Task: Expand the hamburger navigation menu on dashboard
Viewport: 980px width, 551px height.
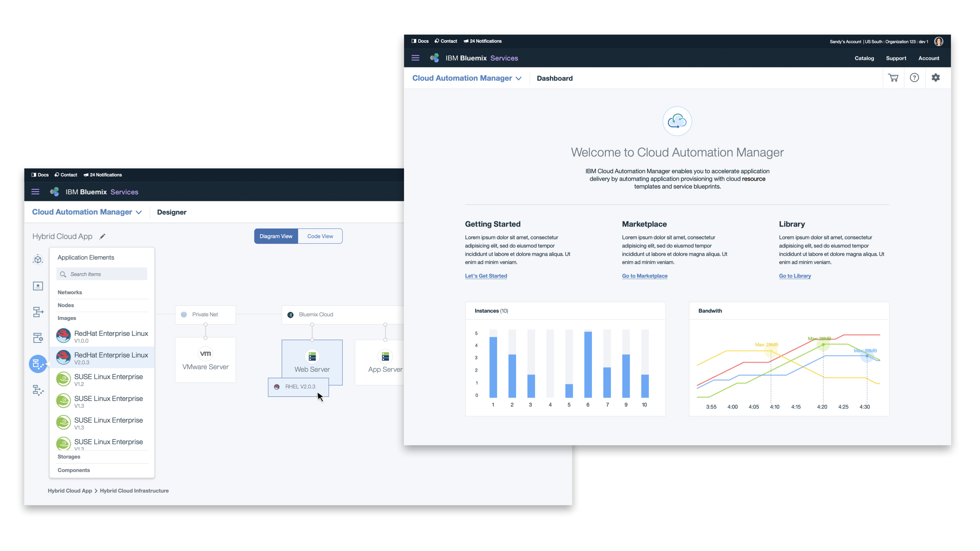Action: coord(415,58)
